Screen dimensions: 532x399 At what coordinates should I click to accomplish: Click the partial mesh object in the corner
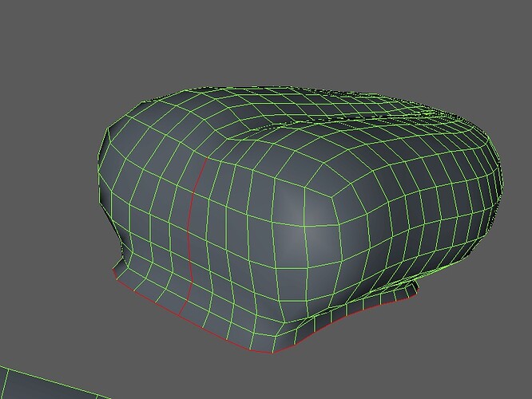click(51, 385)
